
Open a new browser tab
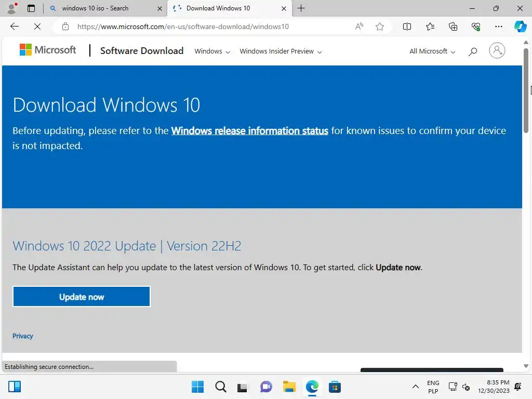click(x=301, y=8)
